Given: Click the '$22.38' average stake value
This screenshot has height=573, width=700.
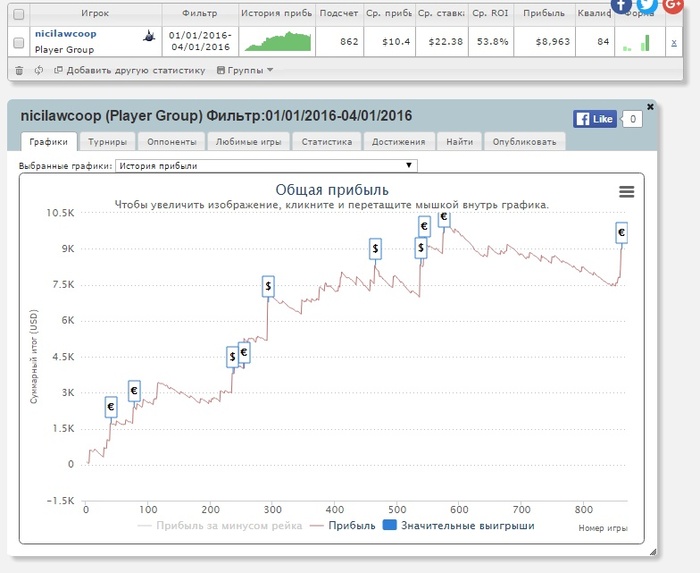Looking at the screenshot, I should (446, 42).
